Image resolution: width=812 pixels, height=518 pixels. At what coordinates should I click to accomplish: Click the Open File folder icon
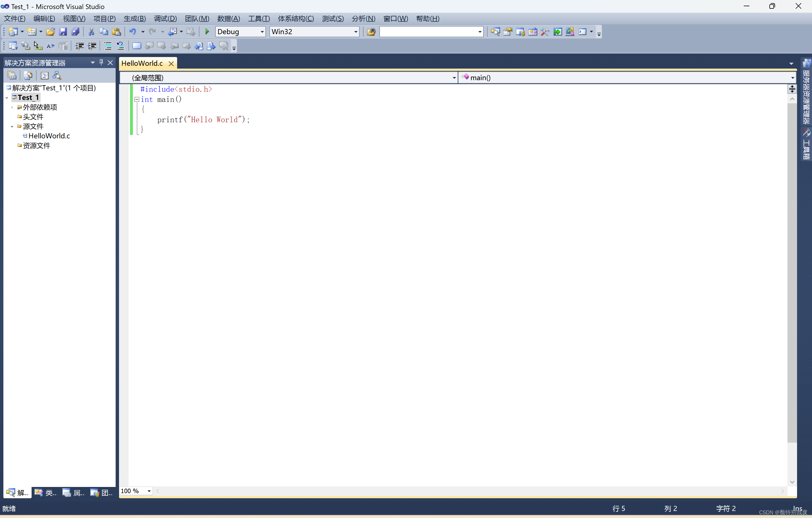(x=50, y=32)
